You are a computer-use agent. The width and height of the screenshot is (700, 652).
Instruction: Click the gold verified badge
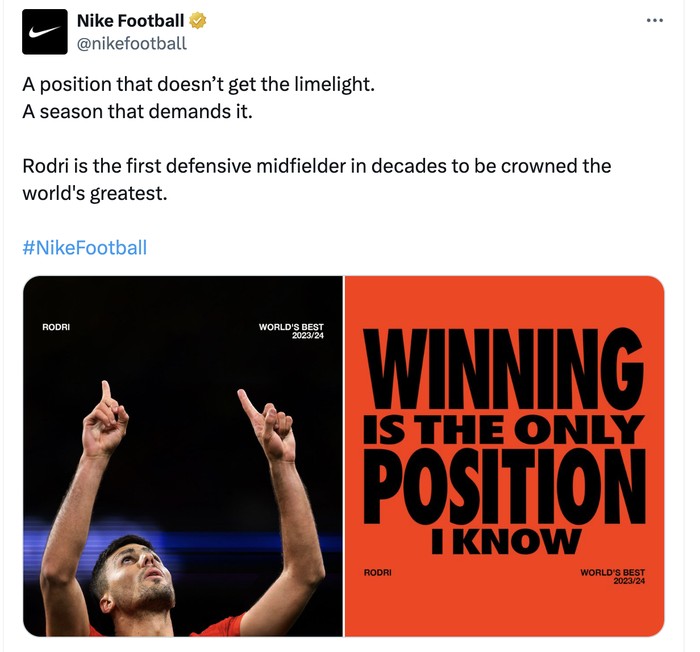199,21
